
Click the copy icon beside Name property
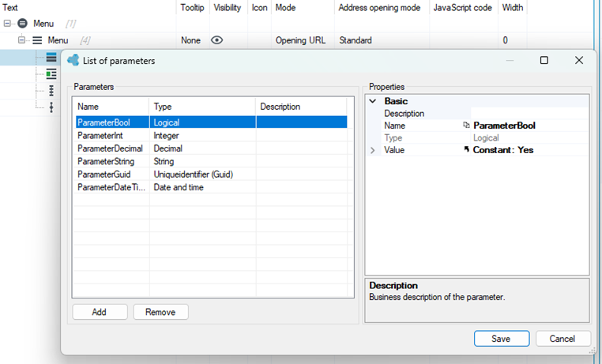click(466, 125)
